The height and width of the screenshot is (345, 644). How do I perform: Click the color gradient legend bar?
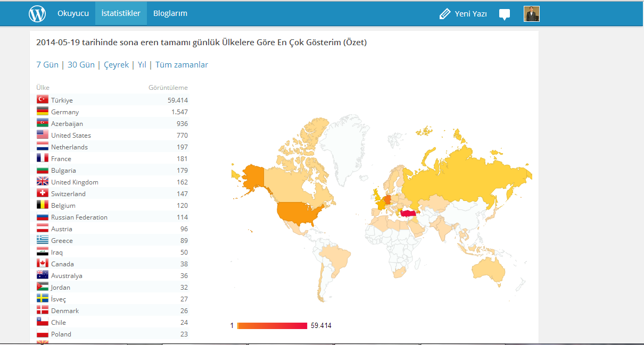272,325
